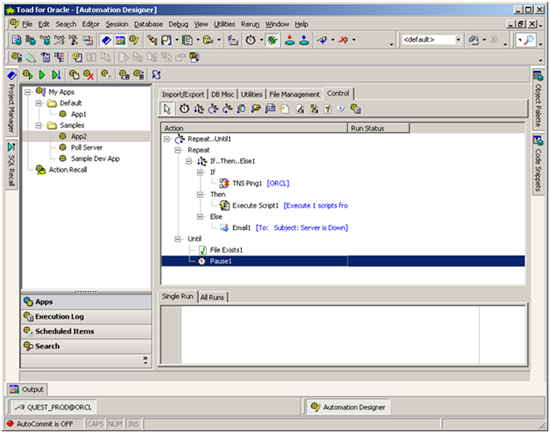Open the Session menu
This screenshot has width=550, height=433.
point(117,24)
